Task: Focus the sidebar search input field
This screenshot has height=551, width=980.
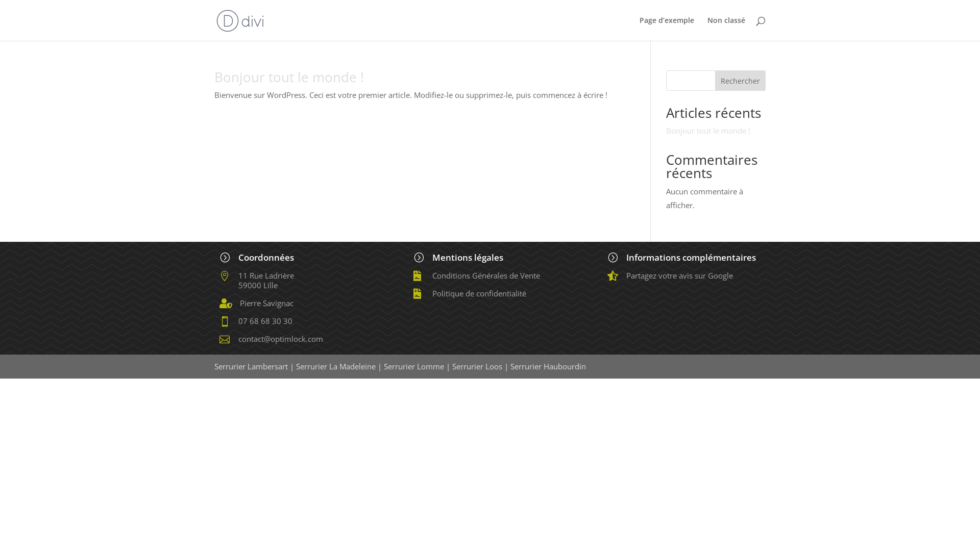Action: click(x=691, y=81)
